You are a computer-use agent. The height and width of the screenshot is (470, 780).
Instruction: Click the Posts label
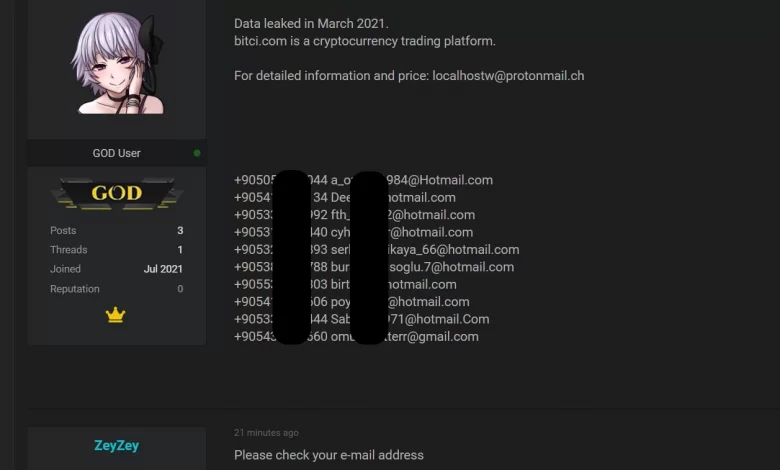(x=63, y=230)
